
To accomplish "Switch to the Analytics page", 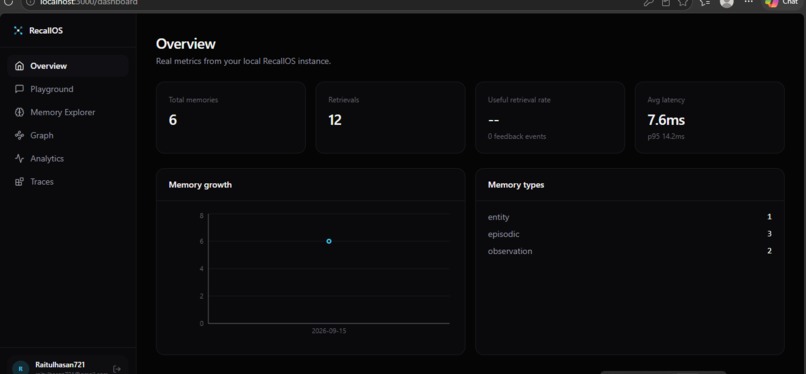I will pyautogui.click(x=68, y=158).
